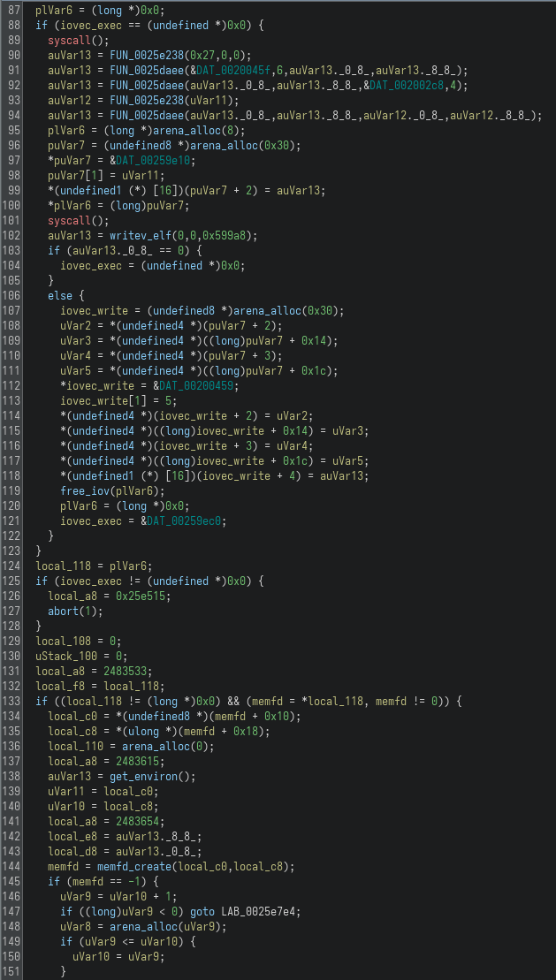Select the DAT_00259ec0 data reference
This screenshot has height=980, width=556.
click(x=187, y=520)
